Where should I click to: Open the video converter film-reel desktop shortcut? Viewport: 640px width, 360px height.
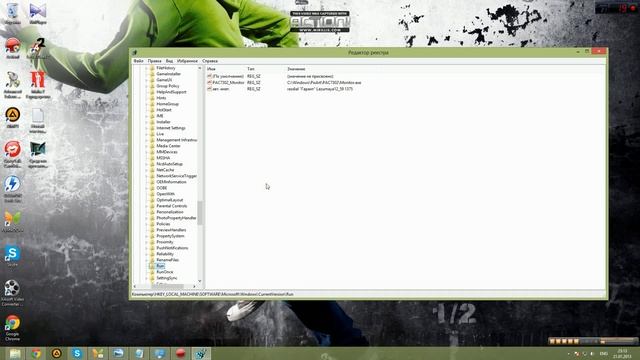12,293
